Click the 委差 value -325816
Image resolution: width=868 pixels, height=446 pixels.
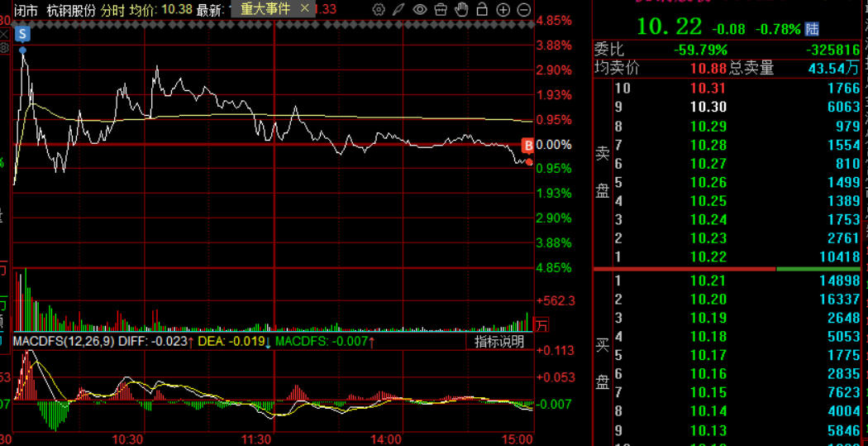[833, 50]
